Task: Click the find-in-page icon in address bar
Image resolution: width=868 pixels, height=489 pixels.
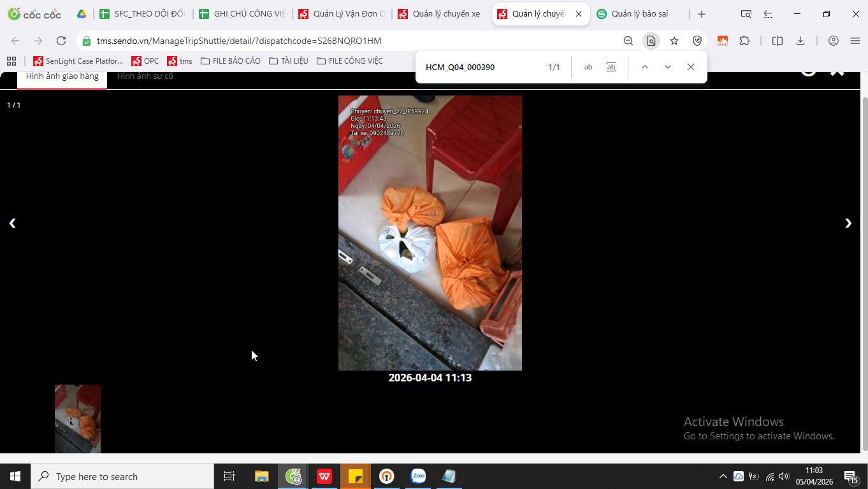Action: point(651,41)
